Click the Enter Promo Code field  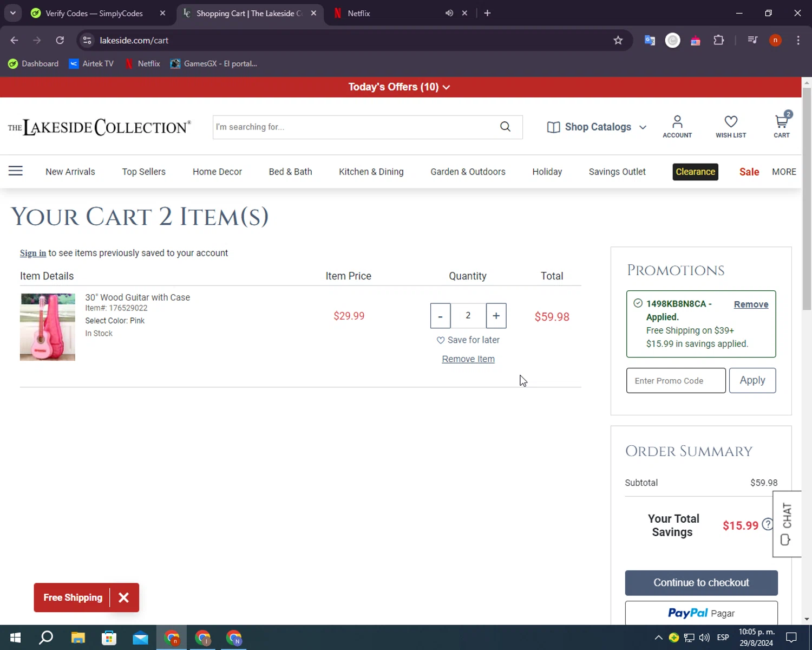[x=676, y=380]
